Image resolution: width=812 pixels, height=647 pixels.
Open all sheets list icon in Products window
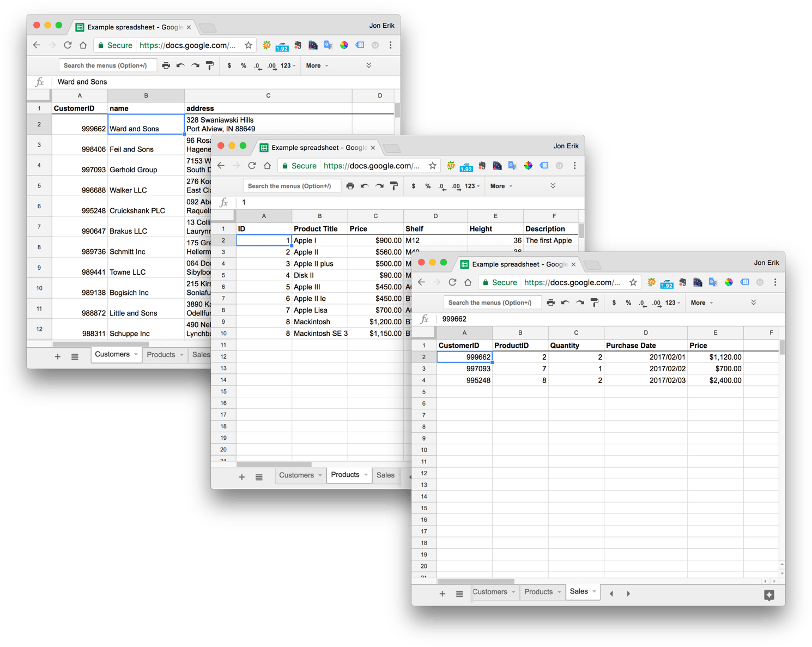pos(259,477)
